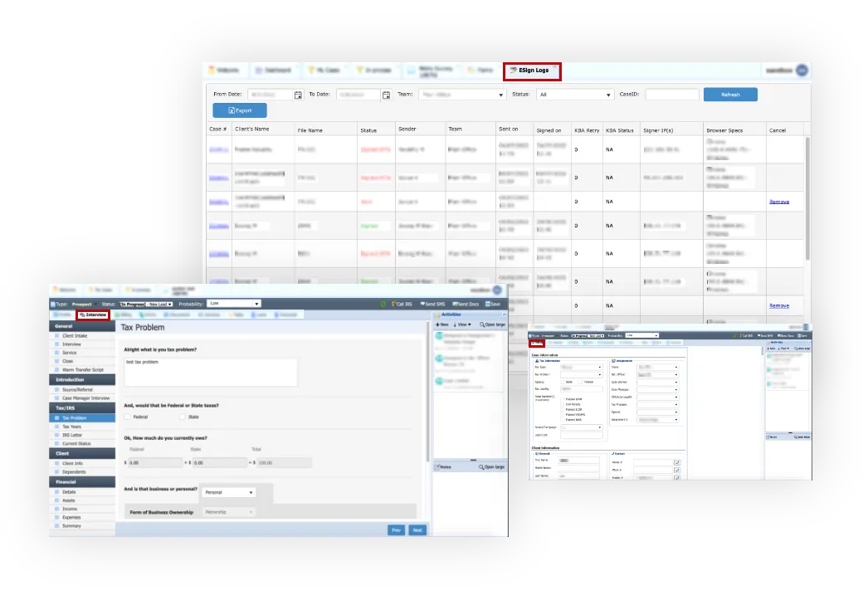Open the first case number link in table
This screenshot has width=868, height=595.
[x=219, y=149]
